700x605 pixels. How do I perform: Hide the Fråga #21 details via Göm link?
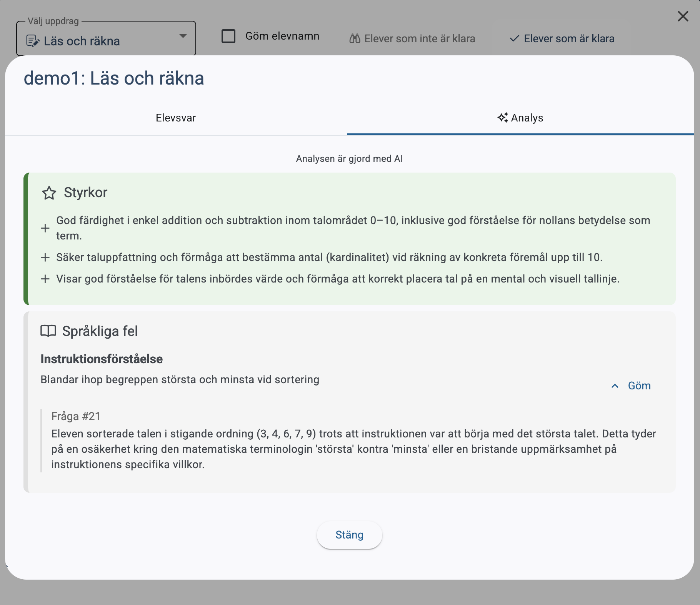[639, 386]
